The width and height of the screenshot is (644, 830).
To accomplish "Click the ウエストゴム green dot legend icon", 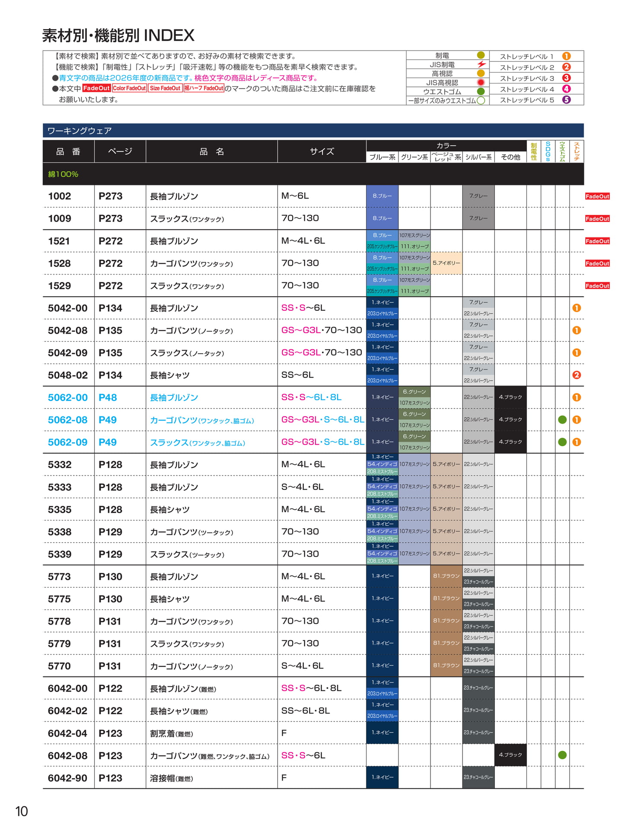I will (x=481, y=92).
